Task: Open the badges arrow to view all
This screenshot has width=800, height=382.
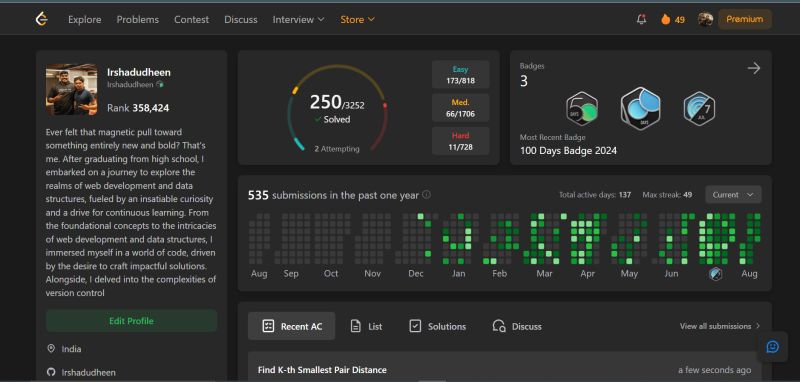Action: tap(754, 68)
